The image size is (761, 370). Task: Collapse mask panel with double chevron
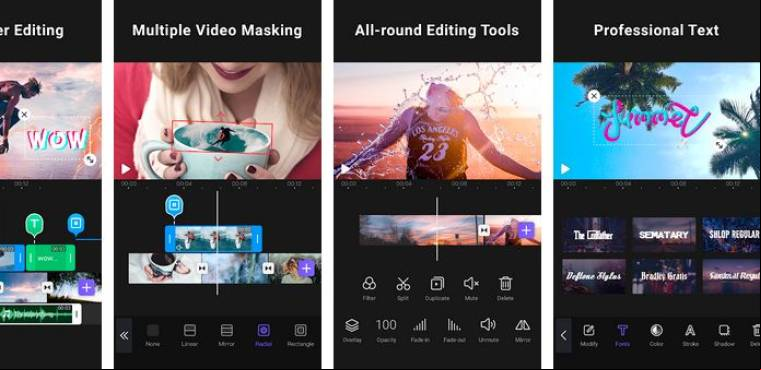pyautogui.click(x=124, y=335)
